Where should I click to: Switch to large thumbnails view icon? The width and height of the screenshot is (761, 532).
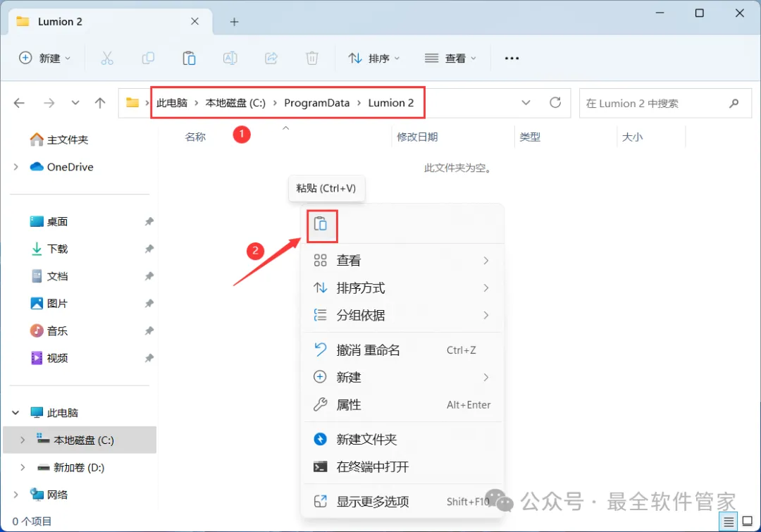coord(748,522)
